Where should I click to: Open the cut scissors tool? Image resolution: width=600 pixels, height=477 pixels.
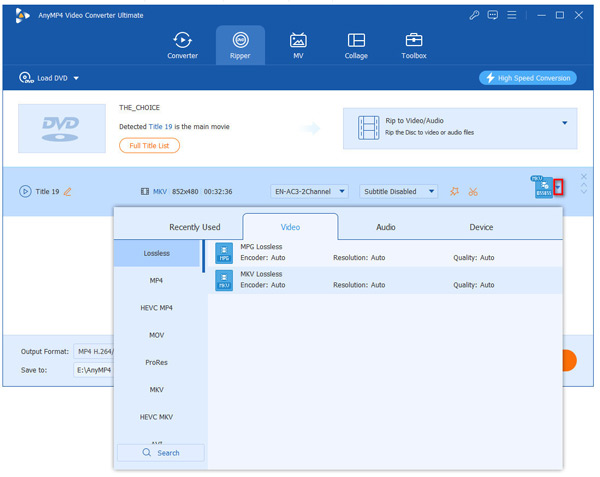[x=473, y=191]
